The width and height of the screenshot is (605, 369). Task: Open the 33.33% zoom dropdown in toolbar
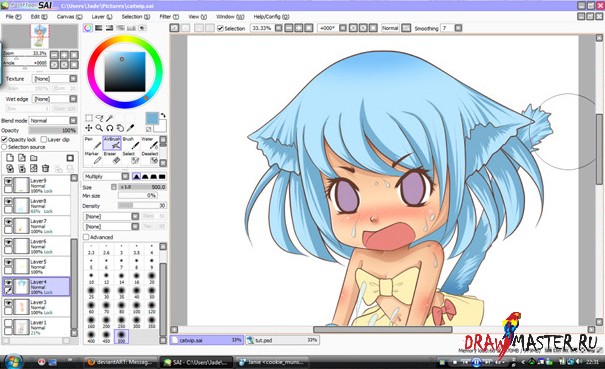(x=279, y=28)
